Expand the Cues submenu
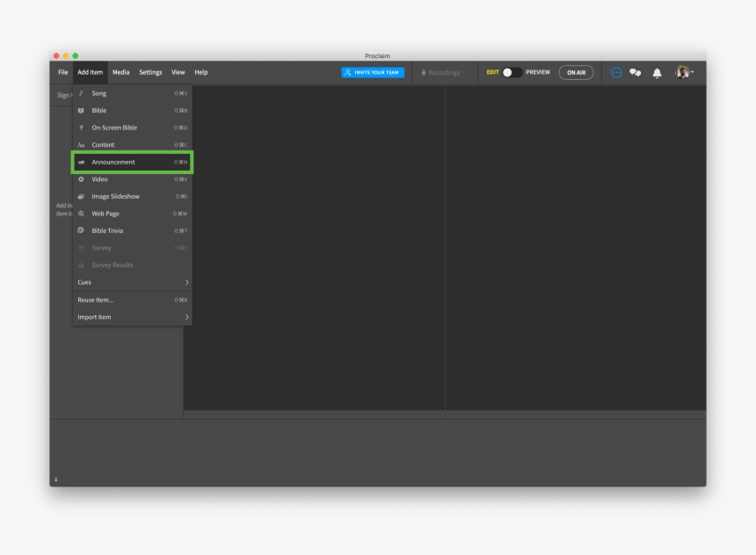The image size is (756, 555). coord(132,281)
